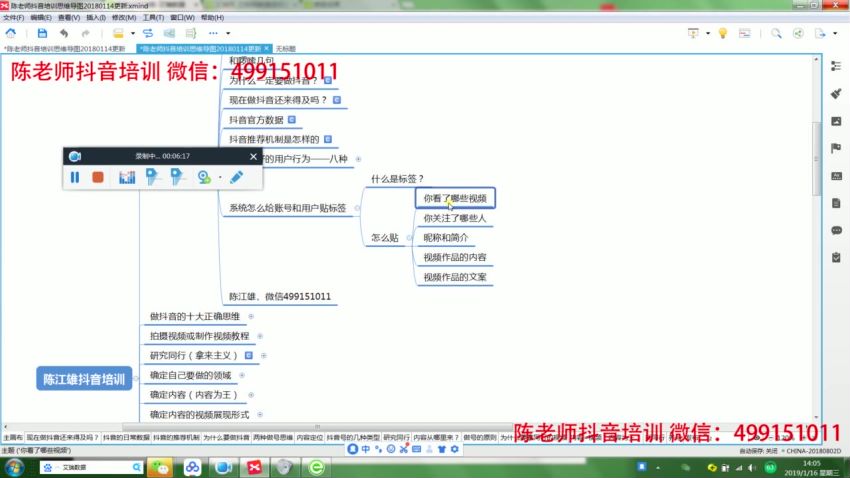Screen dimensions: 850x478
Task: Open WeChat from the taskbar
Action: pos(160,467)
